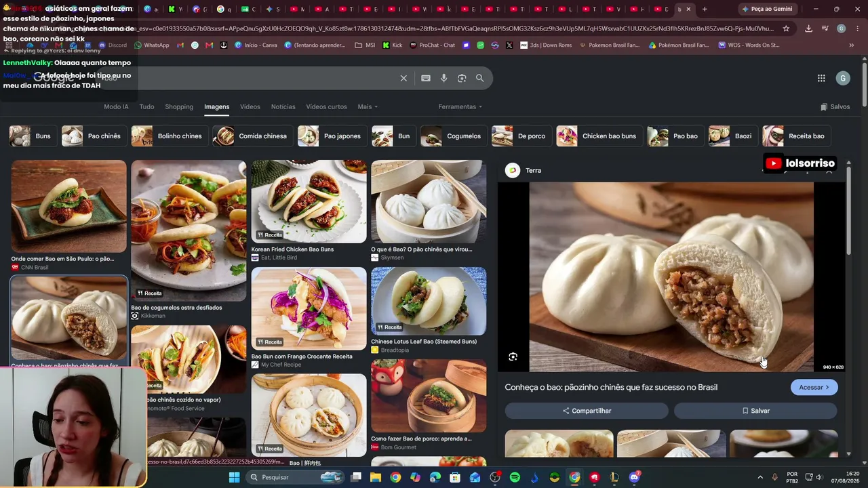
Task: Save the image with Salvar
Action: [755, 411]
